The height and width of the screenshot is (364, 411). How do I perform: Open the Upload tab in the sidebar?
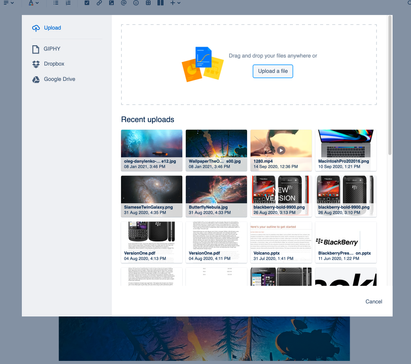click(46, 28)
